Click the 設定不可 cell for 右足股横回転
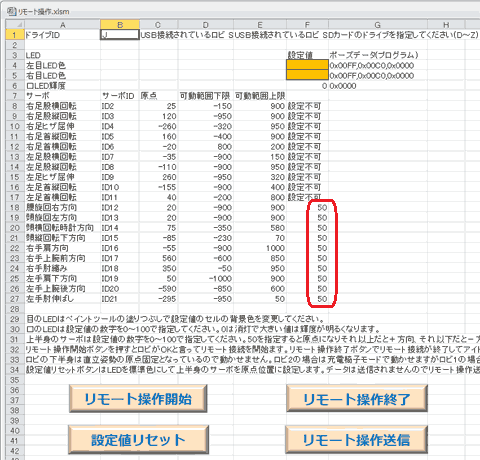 coord(307,106)
